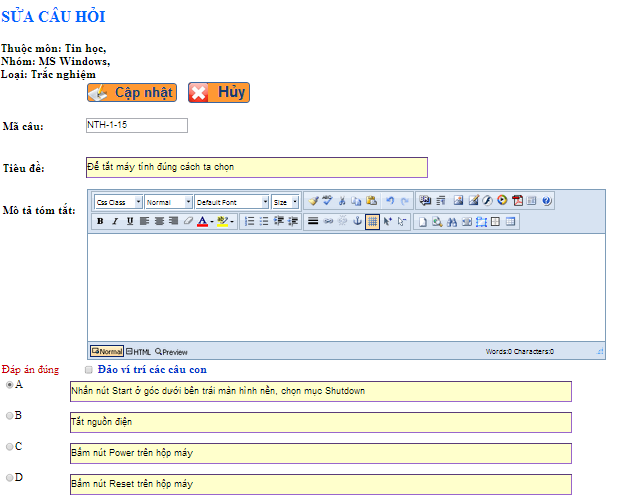Insert a bulleted list

264,221
